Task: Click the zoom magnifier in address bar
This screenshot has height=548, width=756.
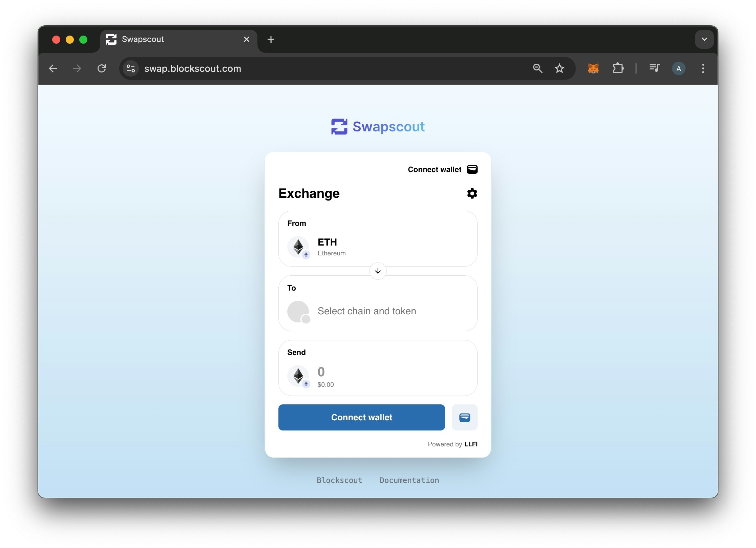Action: (x=538, y=68)
